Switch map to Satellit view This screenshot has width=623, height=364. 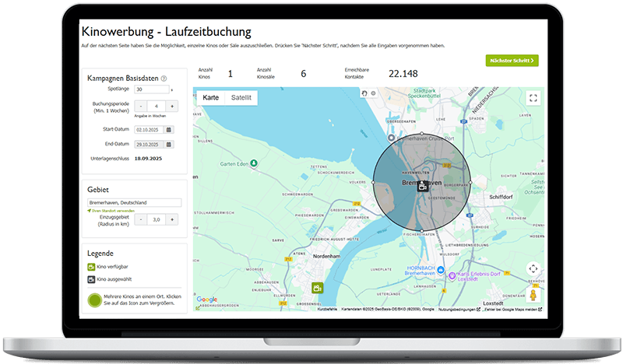pyautogui.click(x=241, y=98)
